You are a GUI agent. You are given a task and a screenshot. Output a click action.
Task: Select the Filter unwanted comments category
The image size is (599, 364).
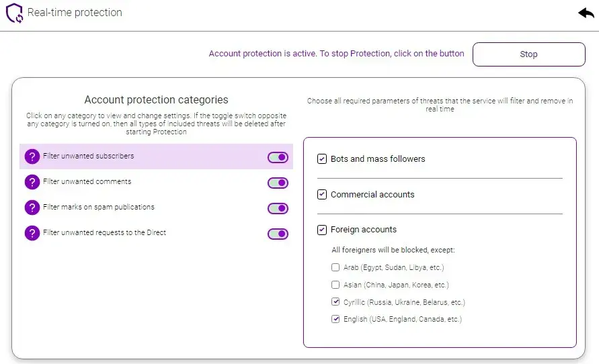click(x=87, y=182)
